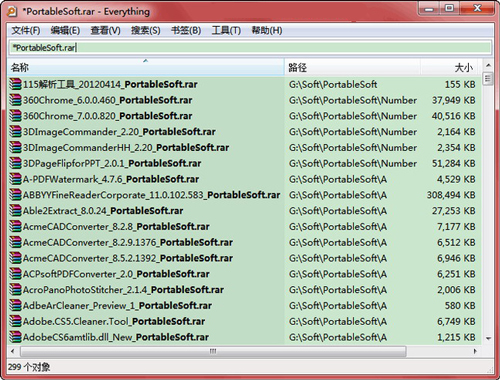Select the RAR icon of 115解析工具 archive
Image resolution: width=500 pixels, height=380 pixels.
15,84
